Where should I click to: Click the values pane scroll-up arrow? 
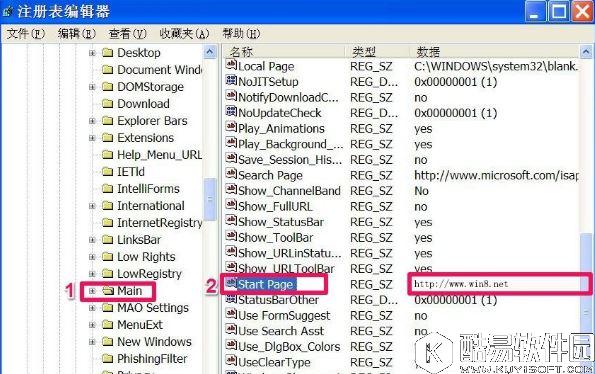[586, 52]
